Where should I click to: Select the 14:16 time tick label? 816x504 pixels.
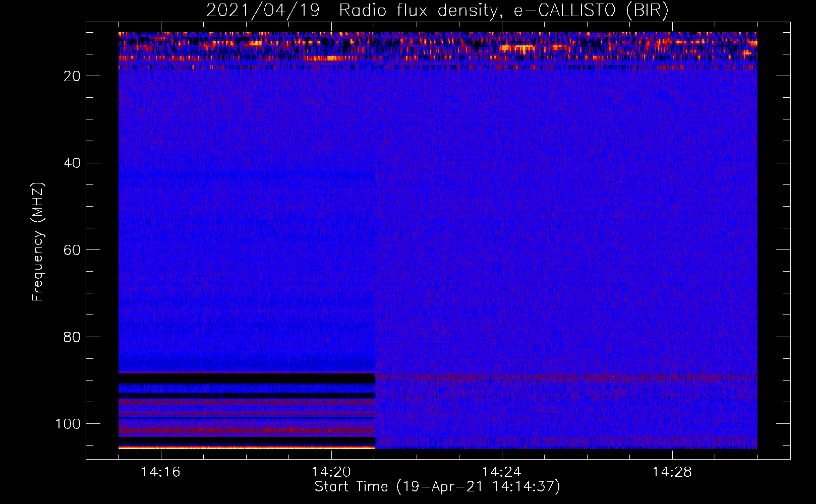tap(161, 472)
